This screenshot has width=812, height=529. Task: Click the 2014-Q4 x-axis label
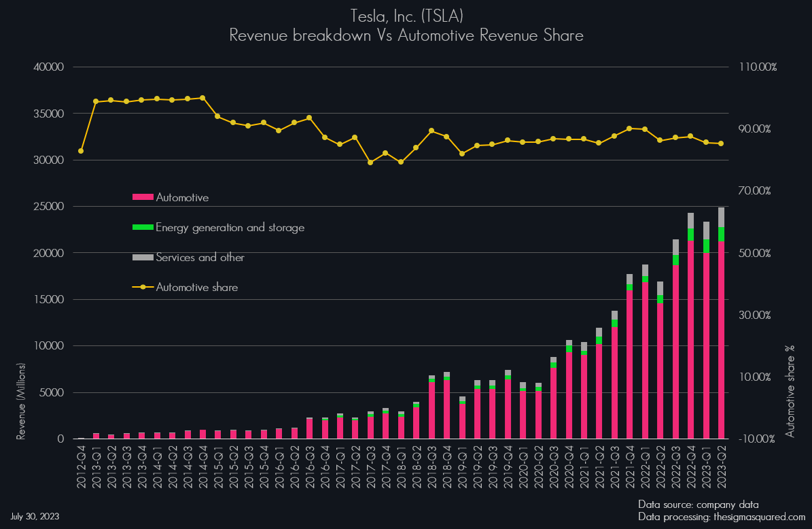(203, 466)
